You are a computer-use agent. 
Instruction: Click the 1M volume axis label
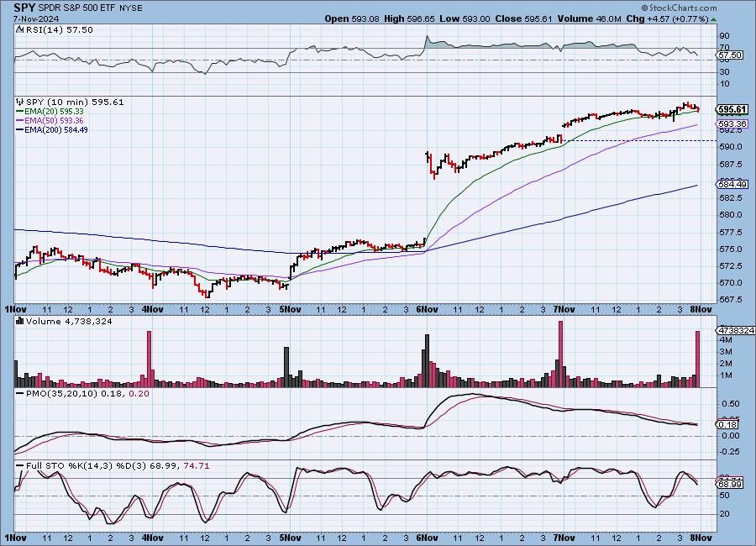726,375
